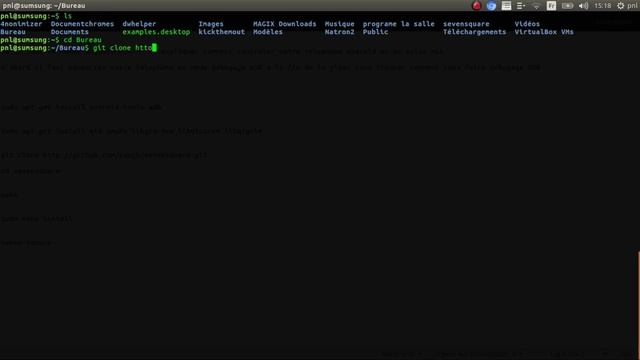The image size is (640, 360).
Task: Open the Wi-Fi network indicator
Action: point(536,6)
